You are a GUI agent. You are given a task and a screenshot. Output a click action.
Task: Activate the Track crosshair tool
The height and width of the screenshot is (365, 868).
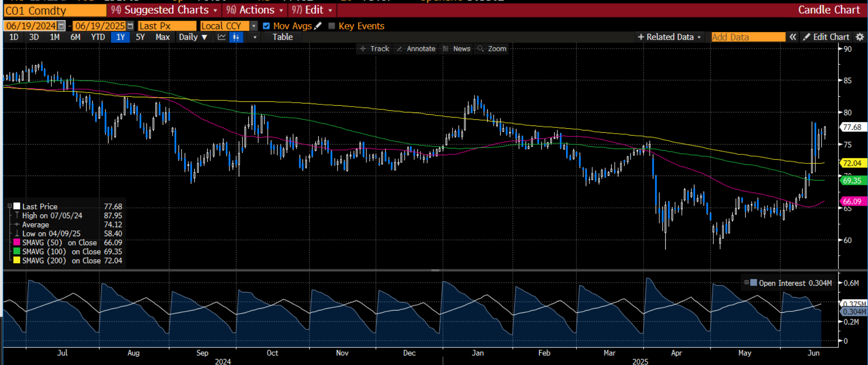tap(375, 49)
